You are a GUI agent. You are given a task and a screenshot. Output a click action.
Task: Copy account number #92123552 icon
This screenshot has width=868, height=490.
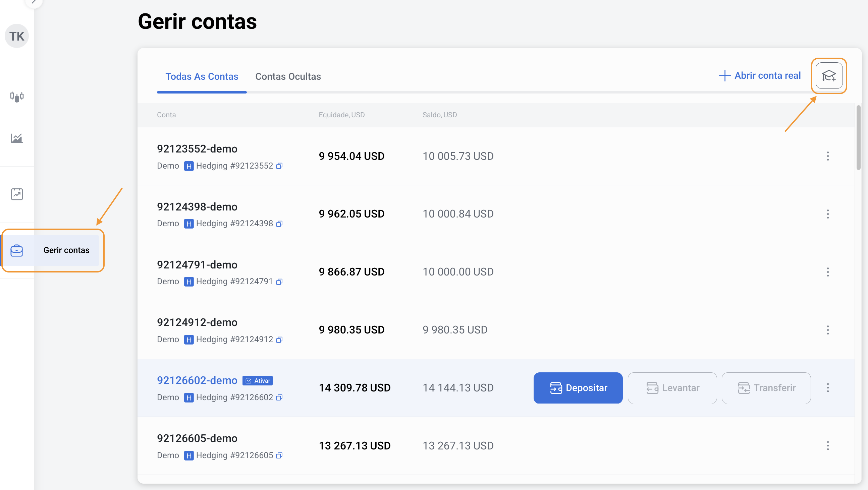(279, 166)
